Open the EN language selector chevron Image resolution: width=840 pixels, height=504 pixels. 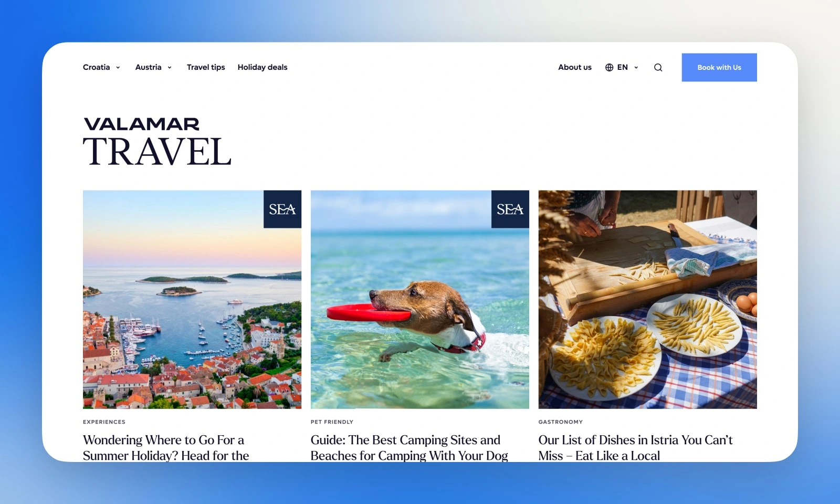636,67
